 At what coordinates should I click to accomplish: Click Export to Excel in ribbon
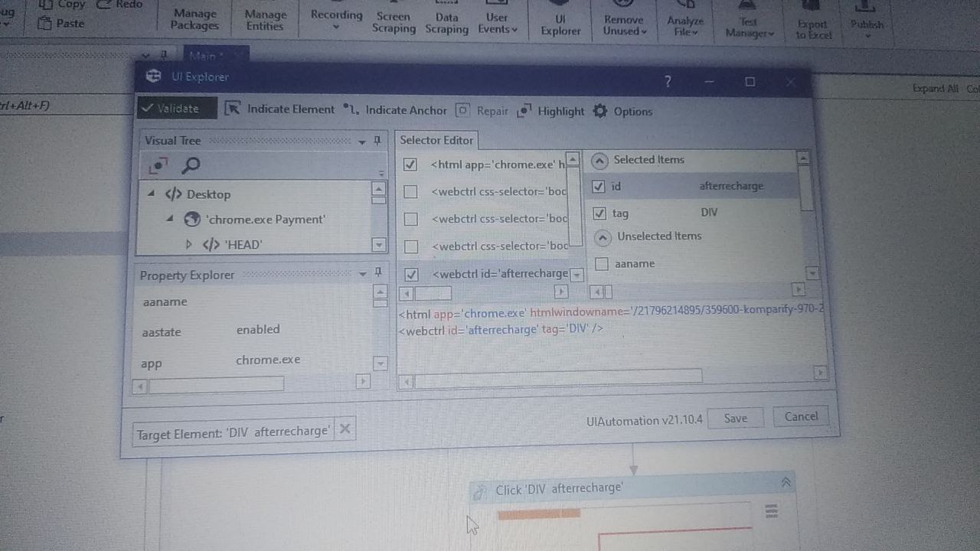click(813, 28)
